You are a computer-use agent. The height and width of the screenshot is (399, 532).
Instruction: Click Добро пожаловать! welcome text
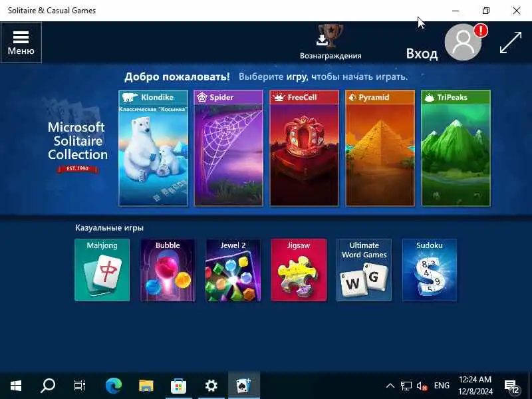coord(177,76)
